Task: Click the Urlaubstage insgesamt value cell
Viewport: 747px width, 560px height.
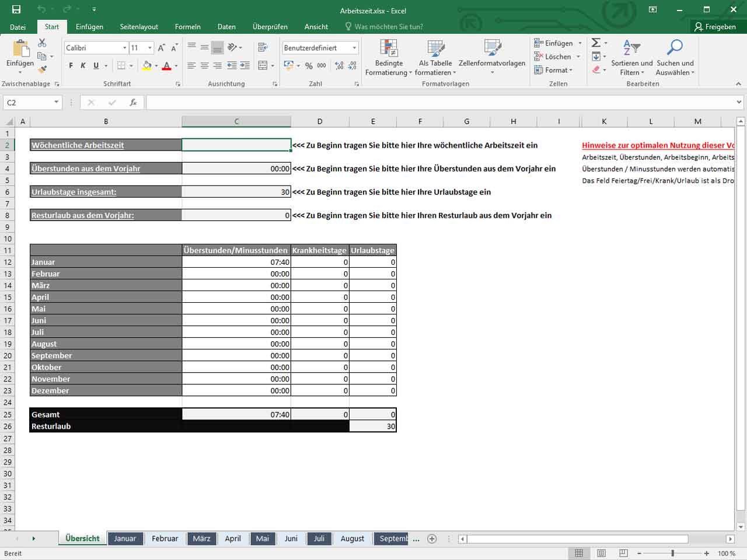Action: (x=236, y=192)
